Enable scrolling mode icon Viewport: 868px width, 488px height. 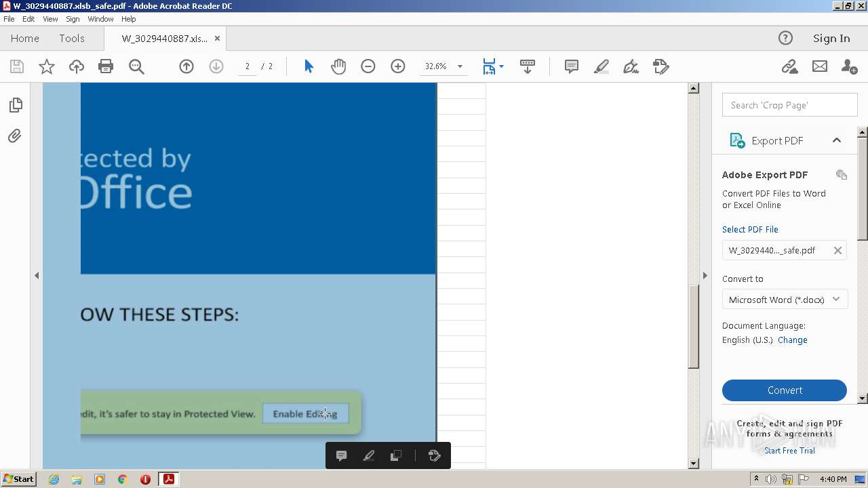pos(527,66)
